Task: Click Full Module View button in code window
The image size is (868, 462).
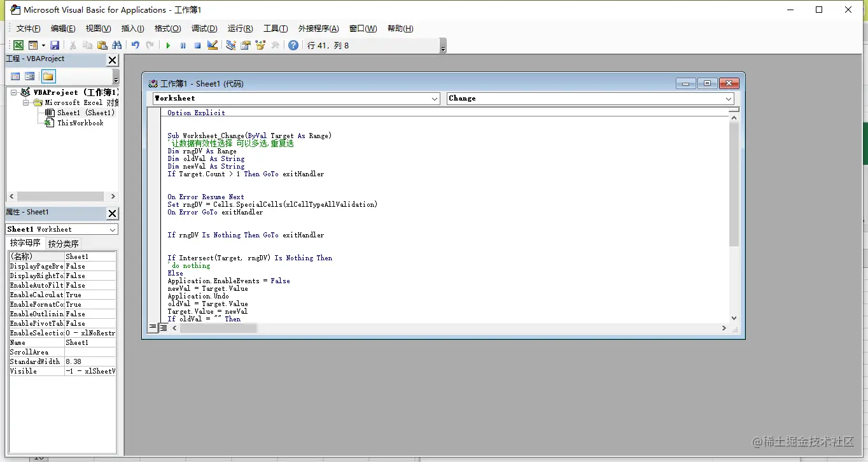Action: pos(163,328)
